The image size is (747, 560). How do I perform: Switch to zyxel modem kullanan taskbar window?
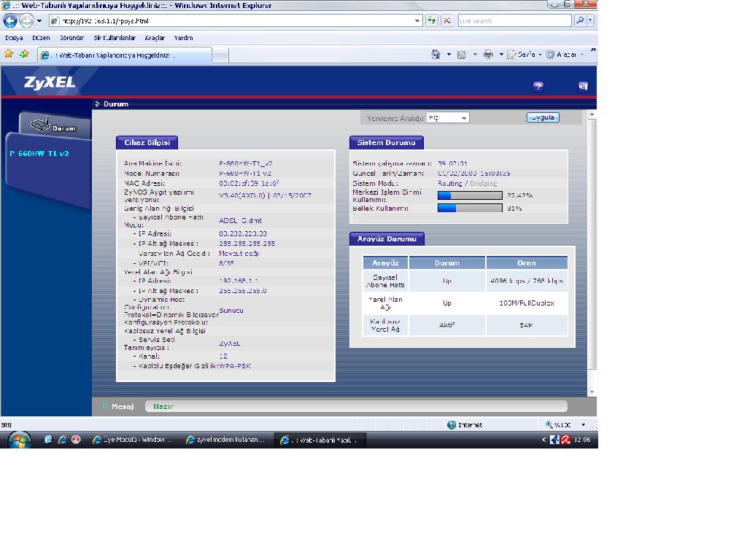tap(226, 440)
